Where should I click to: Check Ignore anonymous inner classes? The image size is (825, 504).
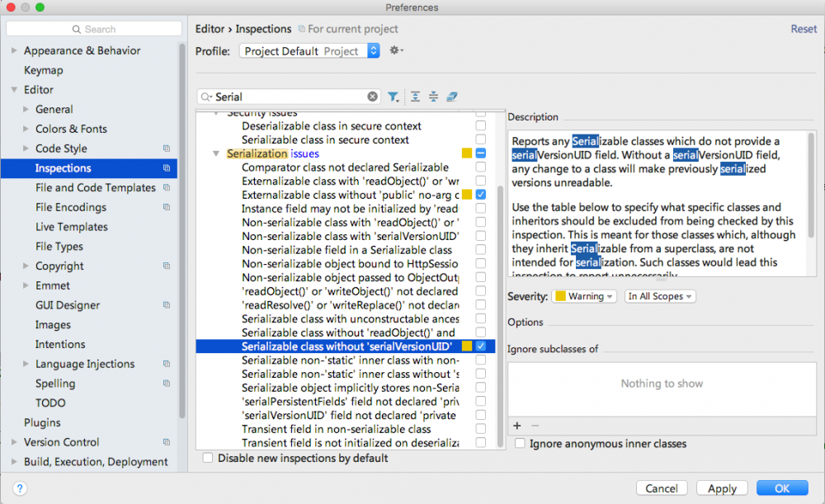520,444
